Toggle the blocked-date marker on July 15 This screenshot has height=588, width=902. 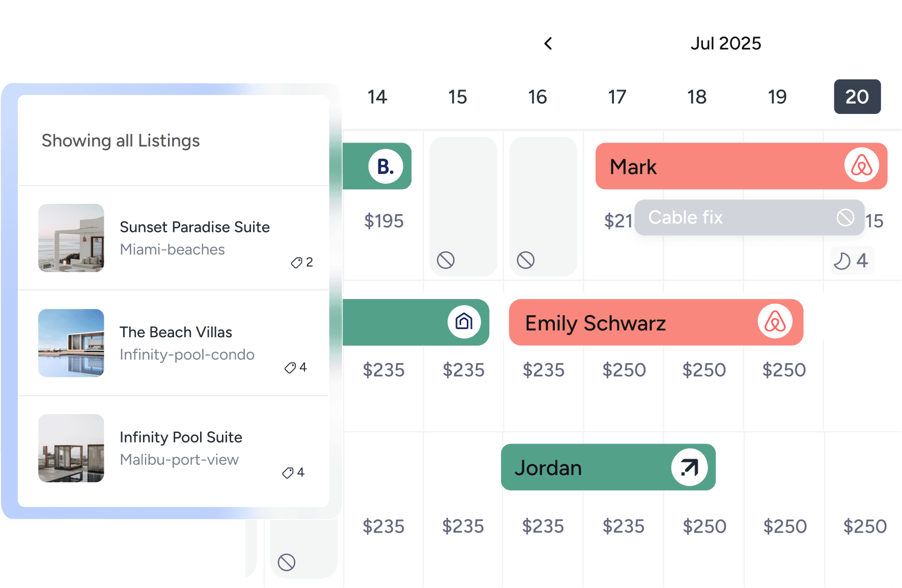click(445, 259)
